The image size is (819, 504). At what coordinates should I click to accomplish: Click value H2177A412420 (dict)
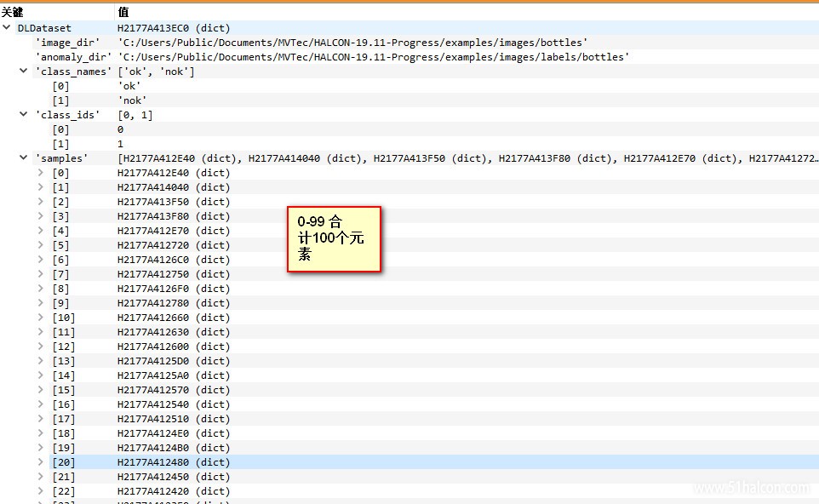174,491
